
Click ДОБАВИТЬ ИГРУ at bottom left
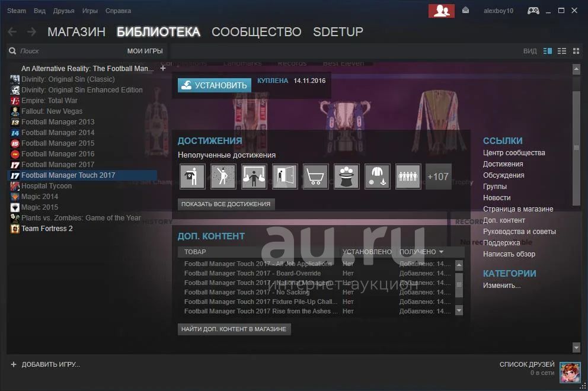[x=46, y=364]
